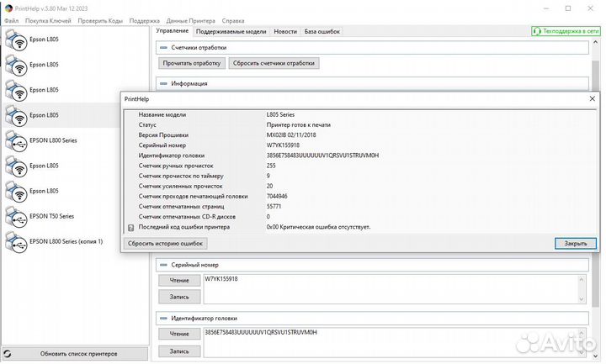
Task: Click Сбросить историю ошибок button
Action: [x=166, y=244]
